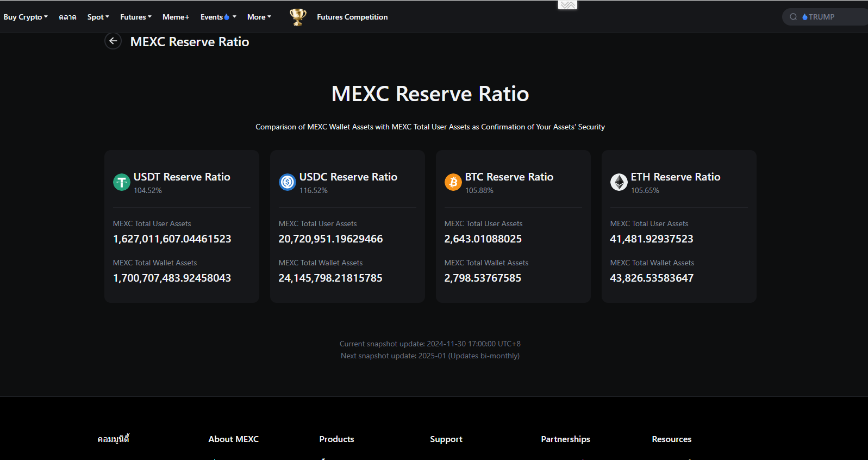Viewport: 868px width, 460px height.
Task: Open the Events dropdown menu
Action: click(218, 17)
